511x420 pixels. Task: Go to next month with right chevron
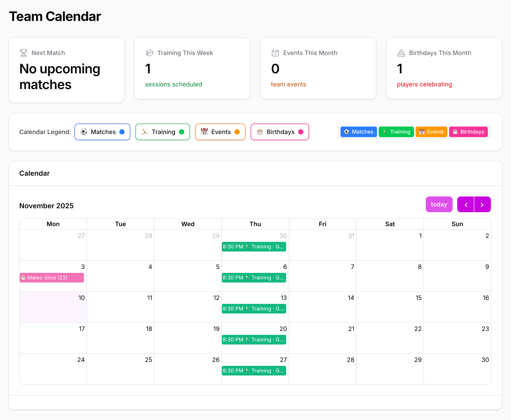[x=482, y=205]
